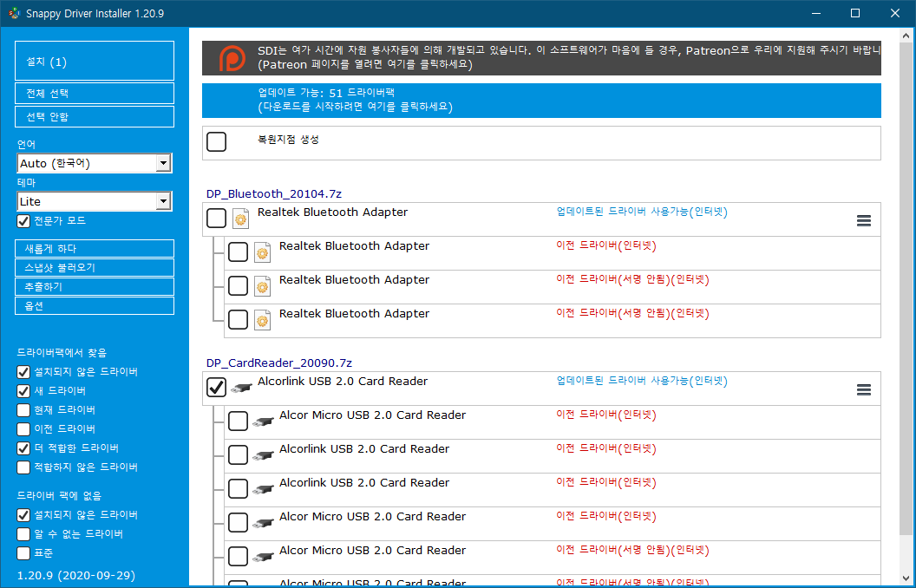Check the Realtek adapter marked 이전 드라이버(인터넷)
Screen dimensions: 916x588
coord(238,252)
